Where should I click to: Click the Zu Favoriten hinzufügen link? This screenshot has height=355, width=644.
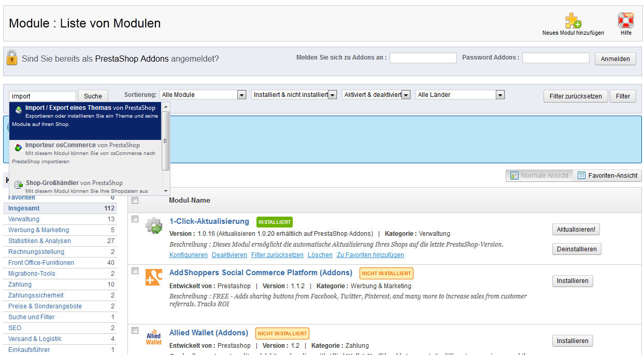[370, 255]
